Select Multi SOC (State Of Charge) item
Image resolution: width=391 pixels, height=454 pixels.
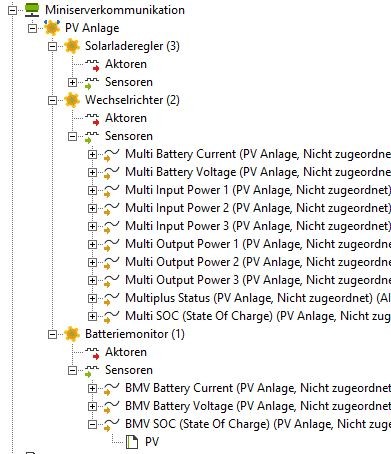click(x=258, y=316)
